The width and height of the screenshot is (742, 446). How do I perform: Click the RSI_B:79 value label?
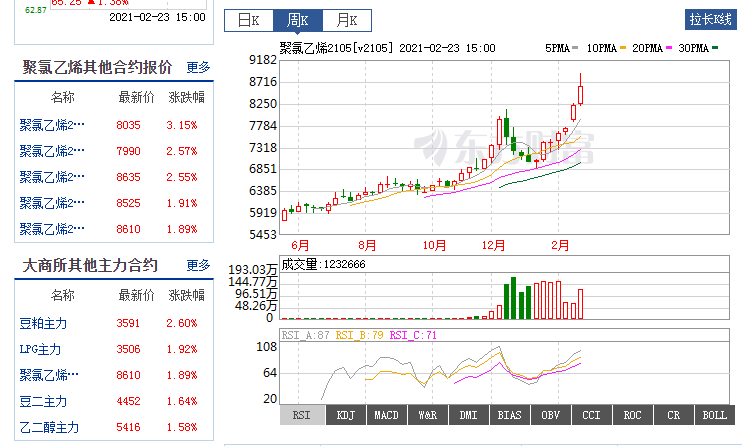coord(359,335)
